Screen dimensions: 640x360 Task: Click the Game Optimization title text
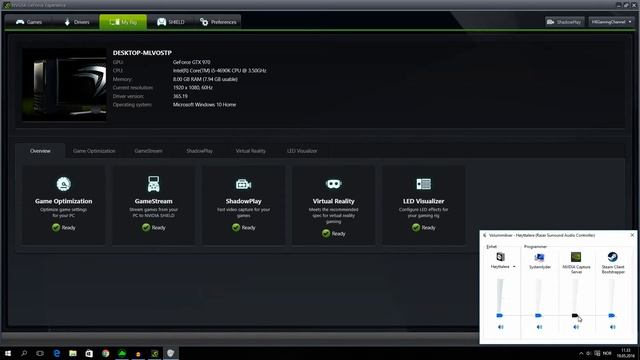coord(64,201)
